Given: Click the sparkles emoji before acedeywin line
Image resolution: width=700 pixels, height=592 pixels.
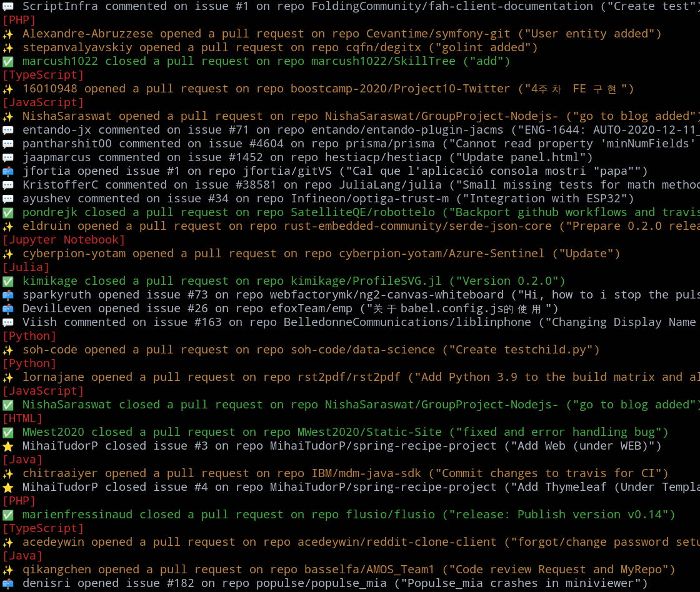Looking at the screenshot, I should [8, 543].
